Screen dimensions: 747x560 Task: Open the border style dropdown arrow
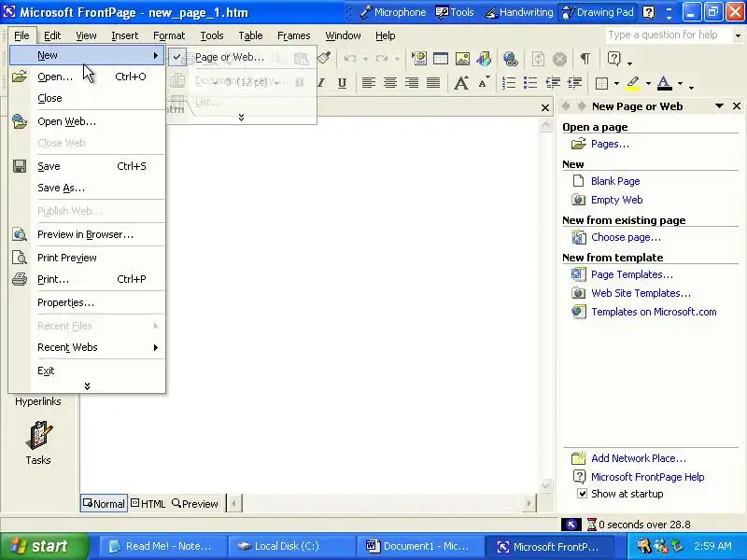tap(616, 84)
